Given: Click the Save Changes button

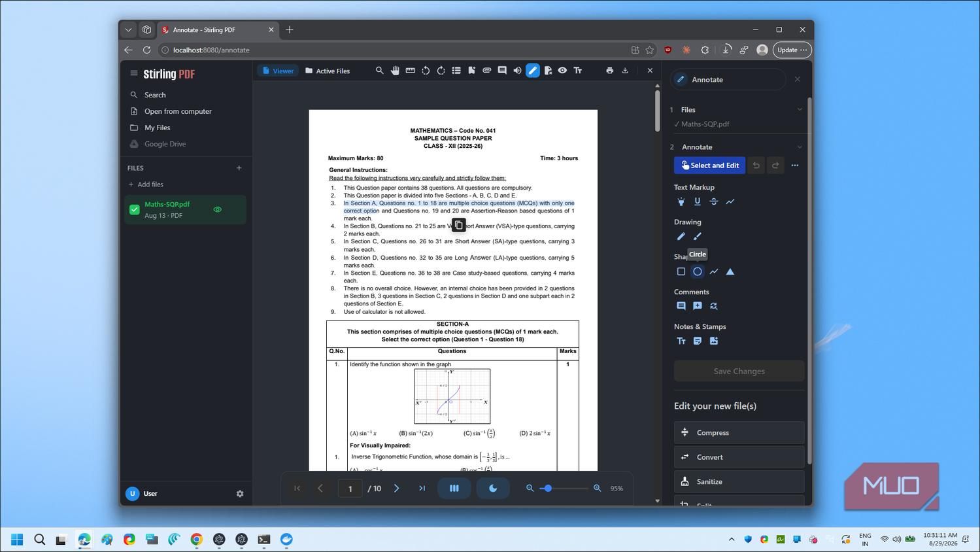Looking at the screenshot, I should (739, 371).
